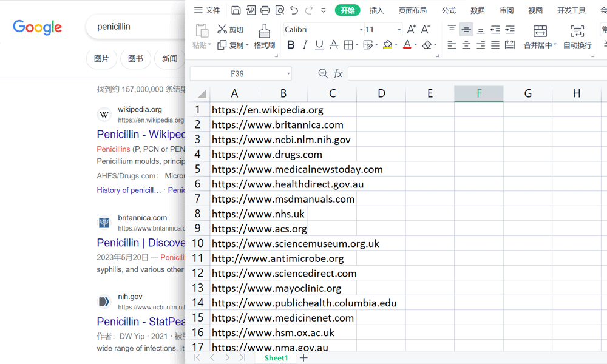Redo the last undone action
This screenshot has height=364, width=607.
click(309, 10)
